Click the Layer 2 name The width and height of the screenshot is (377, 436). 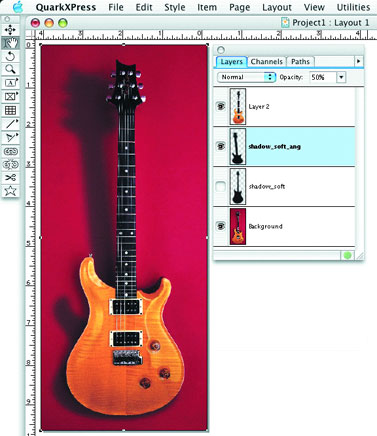pyautogui.click(x=259, y=107)
